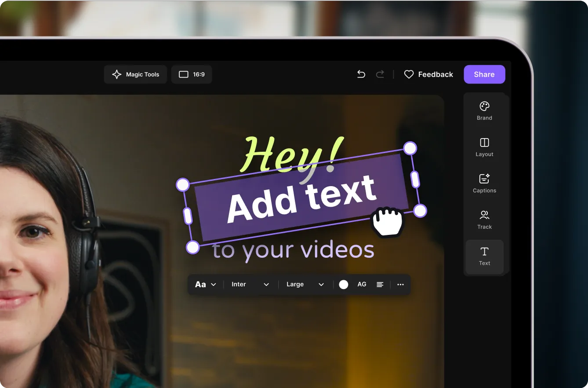Open the Captions panel

click(484, 183)
